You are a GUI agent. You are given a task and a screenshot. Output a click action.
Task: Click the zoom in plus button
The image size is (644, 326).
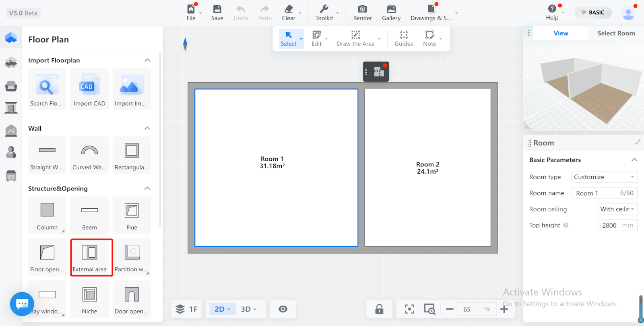pos(504,309)
